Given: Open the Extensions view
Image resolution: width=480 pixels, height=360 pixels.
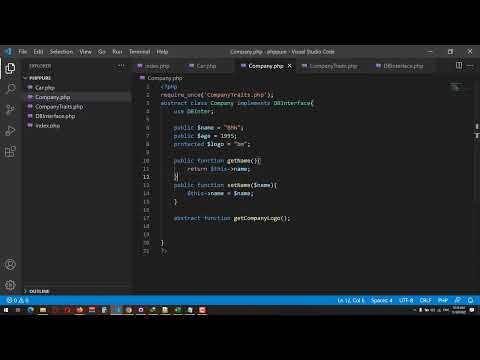Looking at the screenshot, I should pos(10,152).
